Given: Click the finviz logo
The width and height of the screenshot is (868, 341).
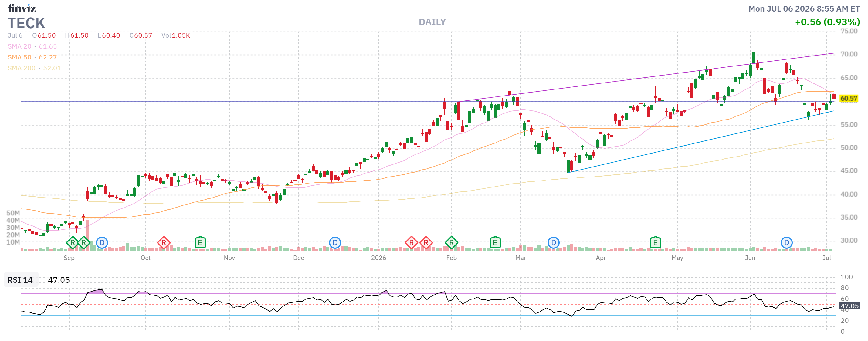Looking at the screenshot, I should tap(22, 8).
